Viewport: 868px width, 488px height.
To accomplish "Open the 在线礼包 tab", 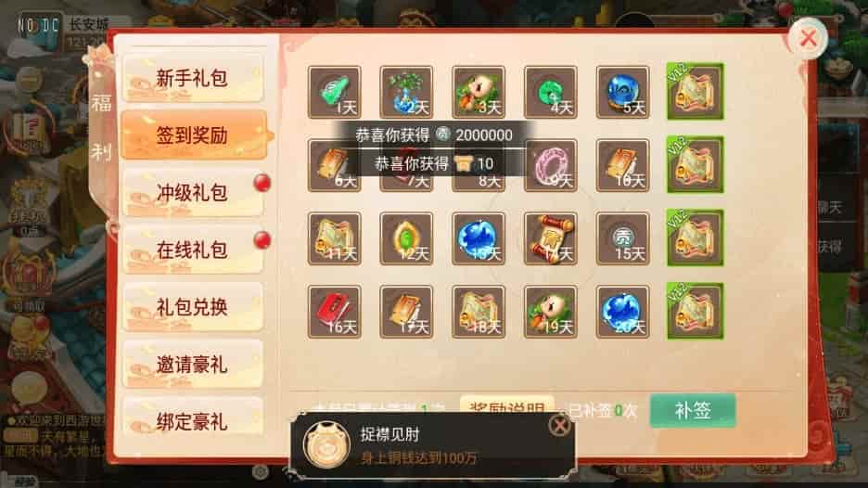I will pos(192,250).
